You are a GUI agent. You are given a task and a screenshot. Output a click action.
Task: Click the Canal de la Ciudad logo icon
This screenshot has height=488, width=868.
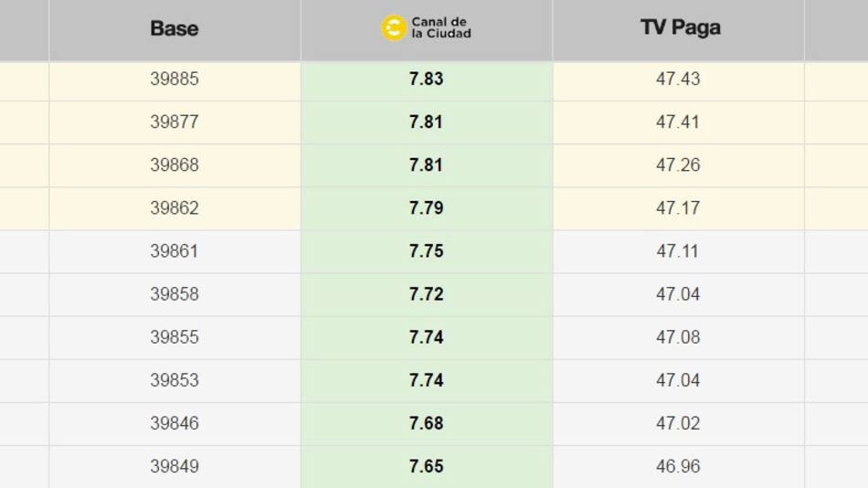(394, 27)
